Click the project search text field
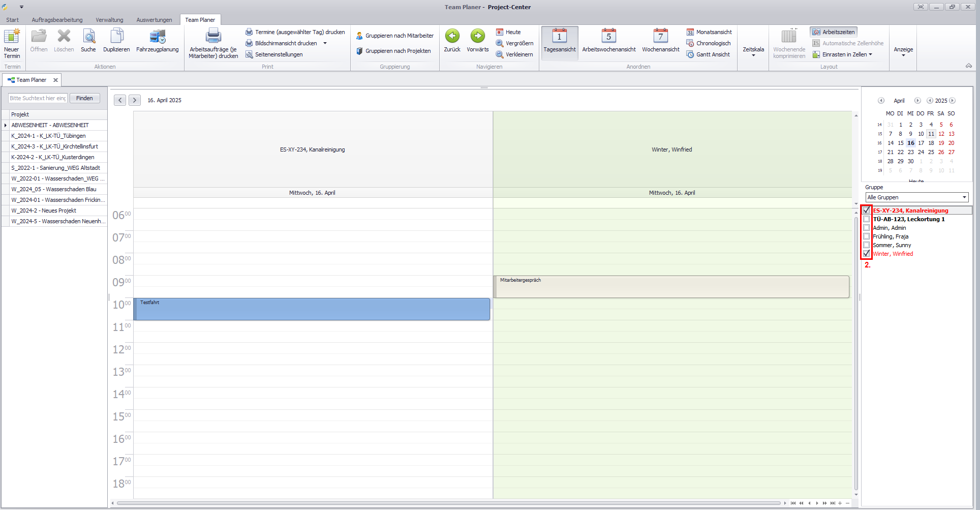 click(x=38, y=98)
